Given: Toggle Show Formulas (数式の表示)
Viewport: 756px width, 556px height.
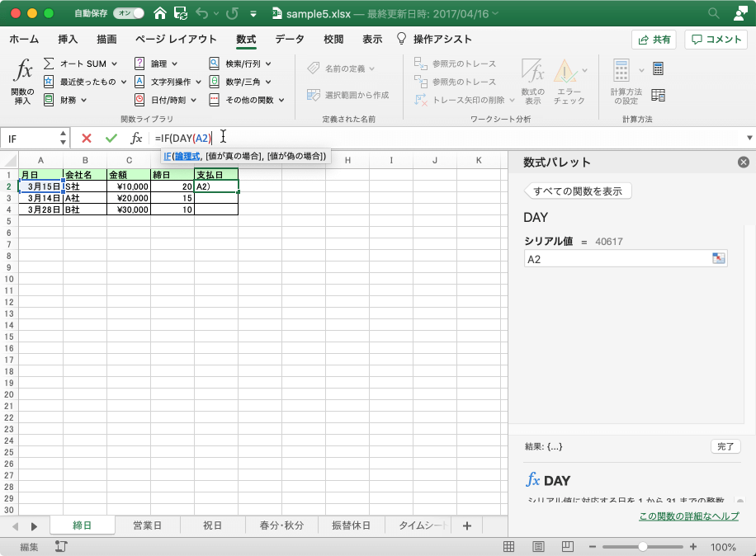Looking at the screenshot, I should click(533, 81).
